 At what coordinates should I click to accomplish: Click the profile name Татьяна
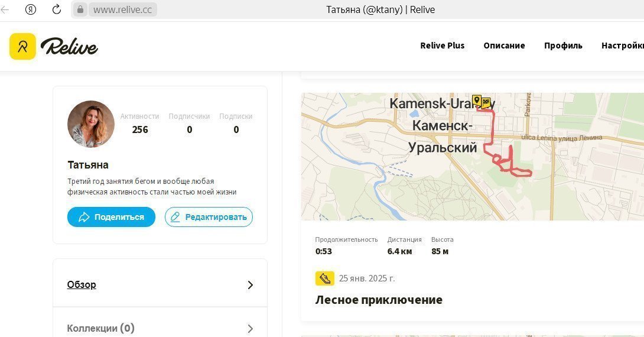tap(88, 165)
